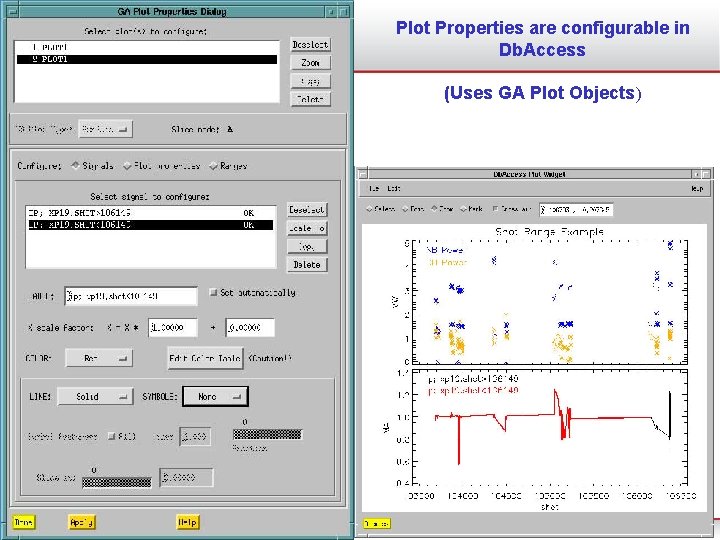Click yellow button at Plot Widget bottom
This screenshot has height=540, width=720.
(377, 523)
